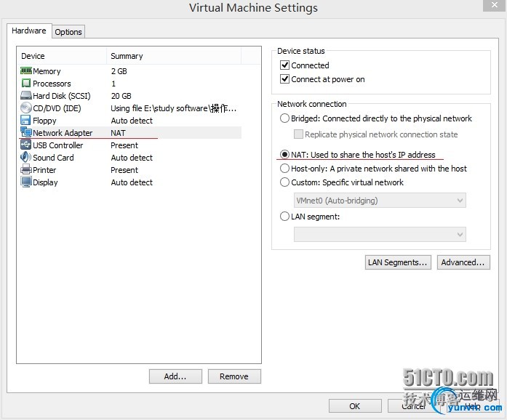Image resolution: width=507 pixels, height=420 pixels.
Task: Select the Memory device icon
Action: pos(26,70)
